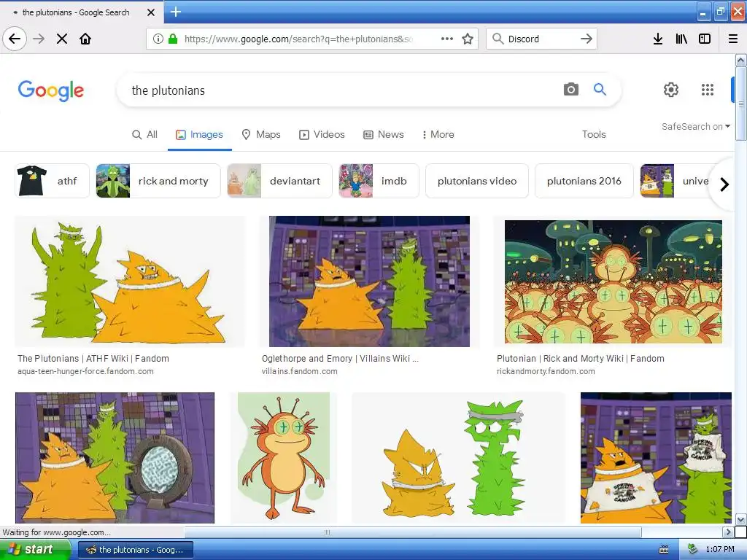Image resolution: width=747 pixels, height=560 pixels.
Task: Click the search bar go arrow
Action: [587, 39]
